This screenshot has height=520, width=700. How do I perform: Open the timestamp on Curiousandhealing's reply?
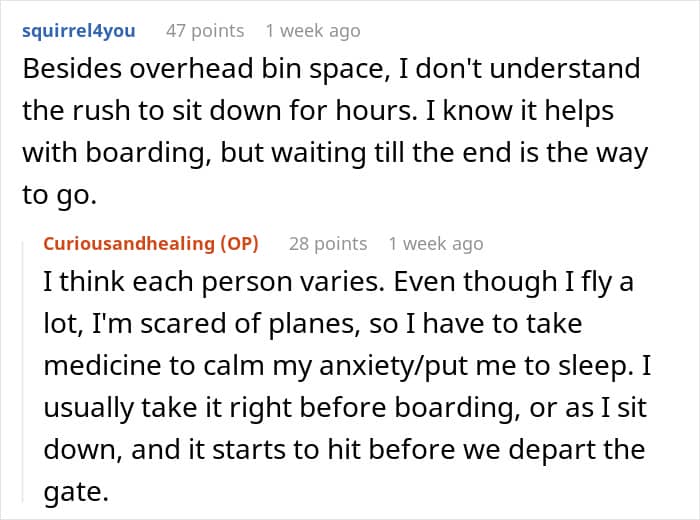(436, 244)
